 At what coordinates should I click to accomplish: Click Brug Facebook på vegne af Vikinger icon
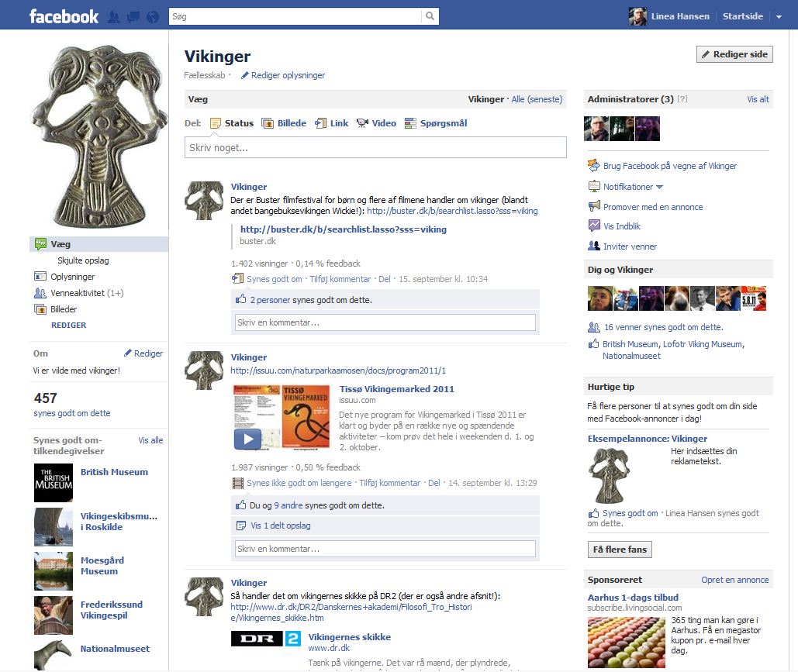click(594, 165)
